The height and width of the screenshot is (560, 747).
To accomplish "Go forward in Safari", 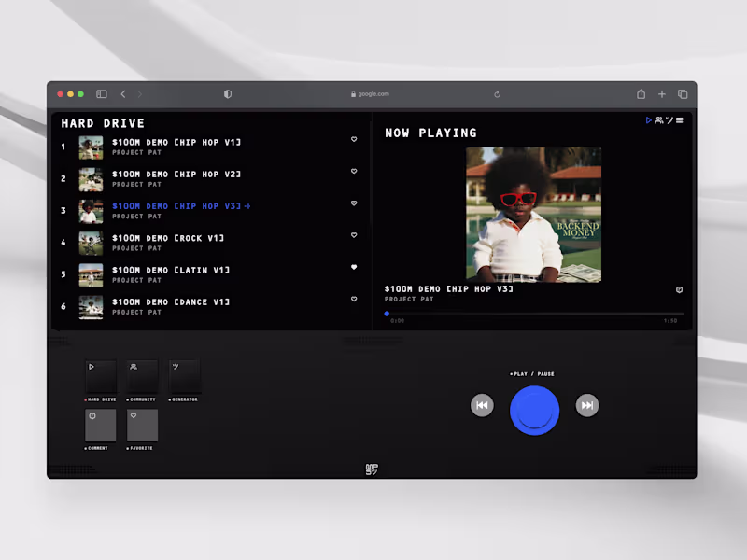I will tap(139, 94).
